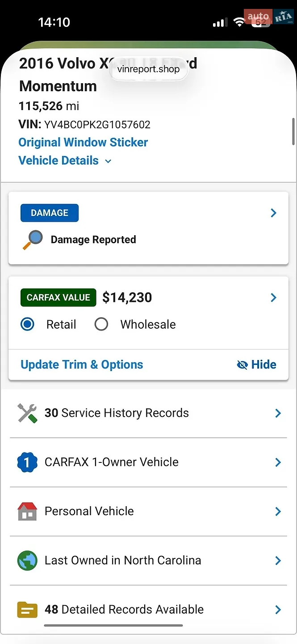
Task: Open Last Owned in North Carolina row
Action: click(x=148, y=560)
